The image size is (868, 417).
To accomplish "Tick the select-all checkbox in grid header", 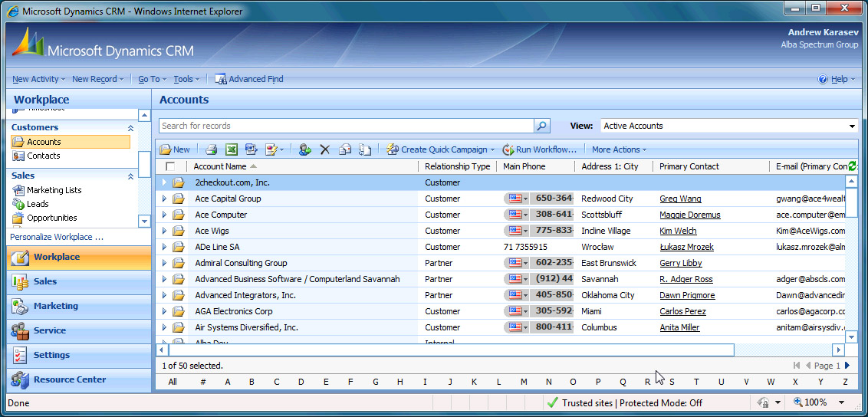I will [x=170, y=166].
